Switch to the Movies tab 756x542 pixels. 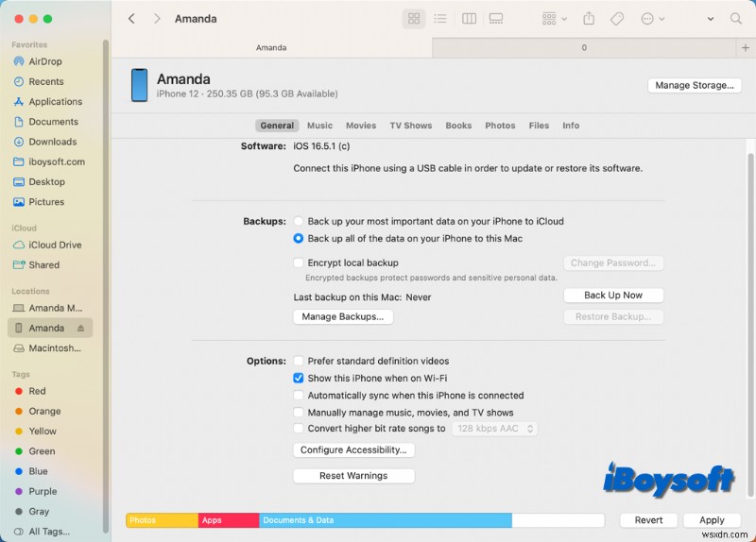(x=361, y=126)
